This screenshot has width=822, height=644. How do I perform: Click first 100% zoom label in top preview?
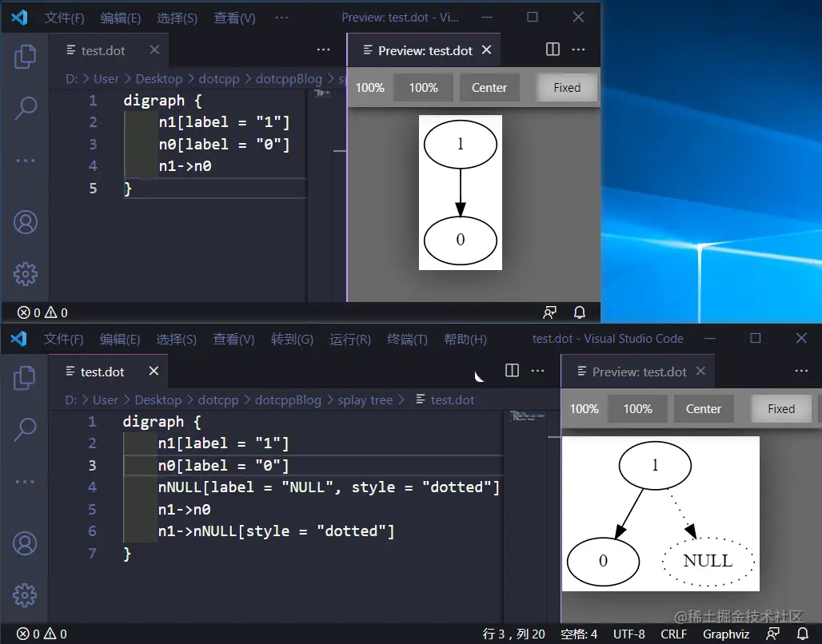(370, 88)
